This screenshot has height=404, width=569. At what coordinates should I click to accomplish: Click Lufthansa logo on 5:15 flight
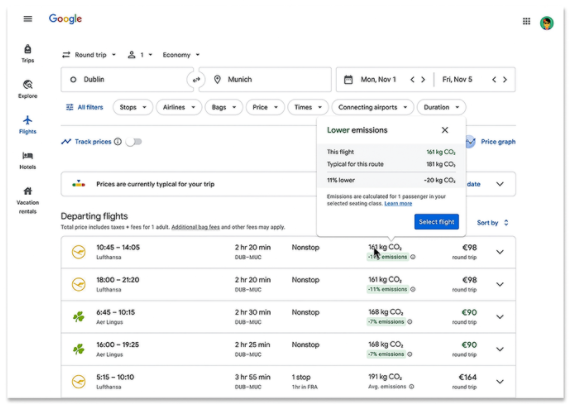(79, 381)
